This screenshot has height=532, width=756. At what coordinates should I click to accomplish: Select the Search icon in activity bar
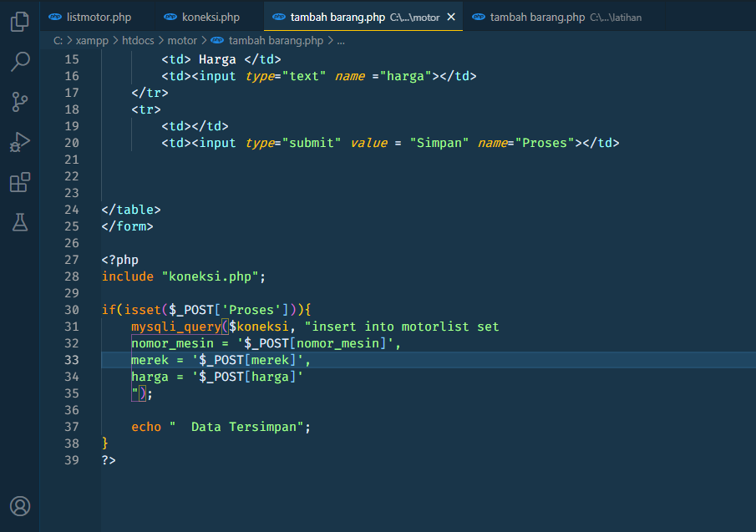coord(19,62)
